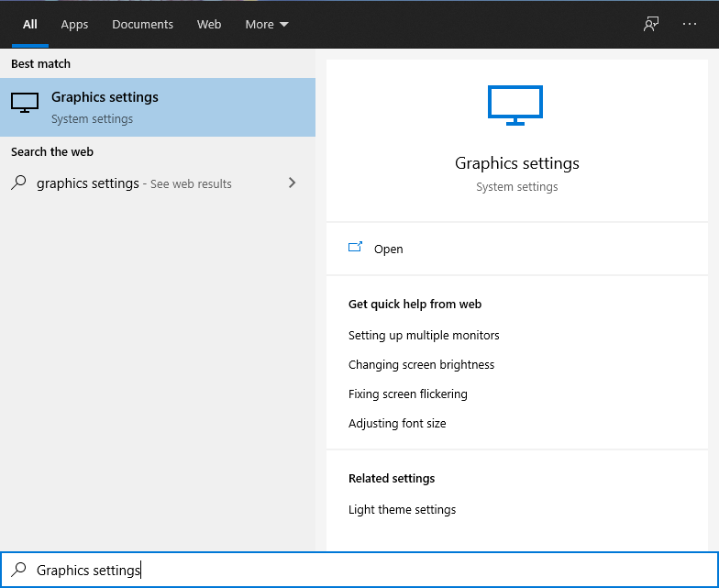Click the Open icon beside the Open label

coord(356,248)
